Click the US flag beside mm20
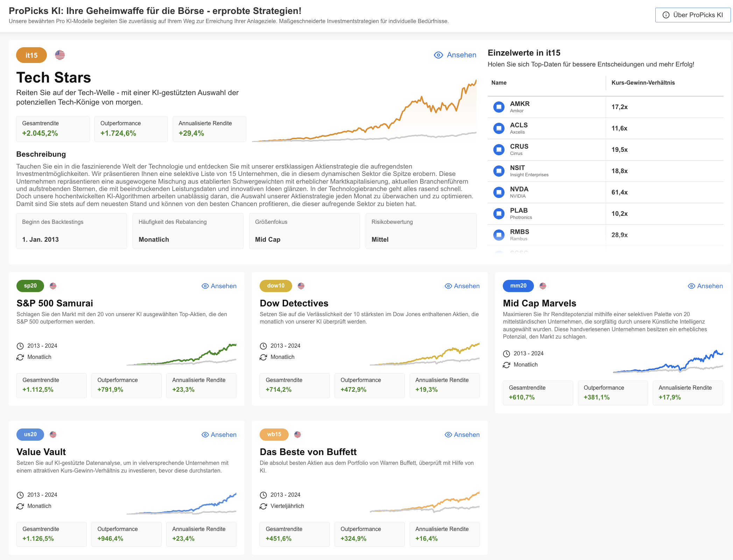This screenshot has height=560, width=733. point(543,286)
